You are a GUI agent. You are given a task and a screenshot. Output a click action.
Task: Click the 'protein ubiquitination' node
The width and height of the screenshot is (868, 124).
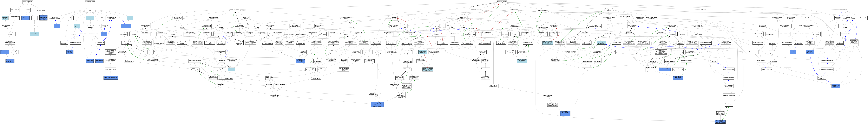111,69
